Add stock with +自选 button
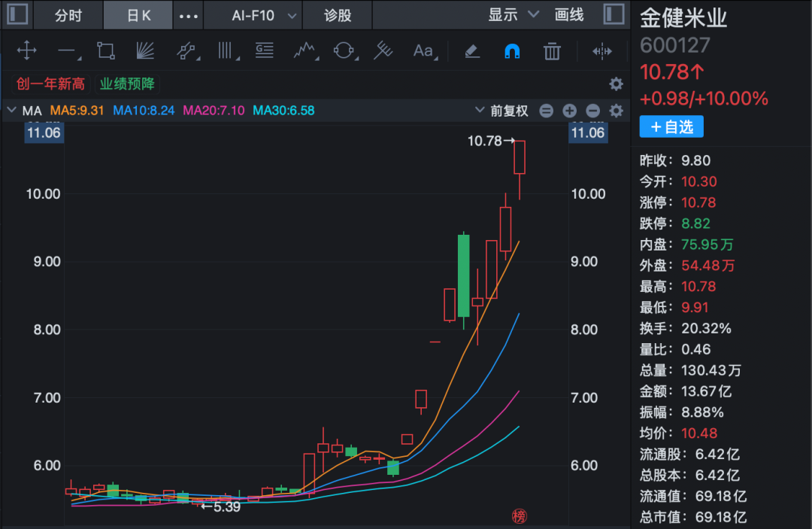 click(x=671, y=126)
